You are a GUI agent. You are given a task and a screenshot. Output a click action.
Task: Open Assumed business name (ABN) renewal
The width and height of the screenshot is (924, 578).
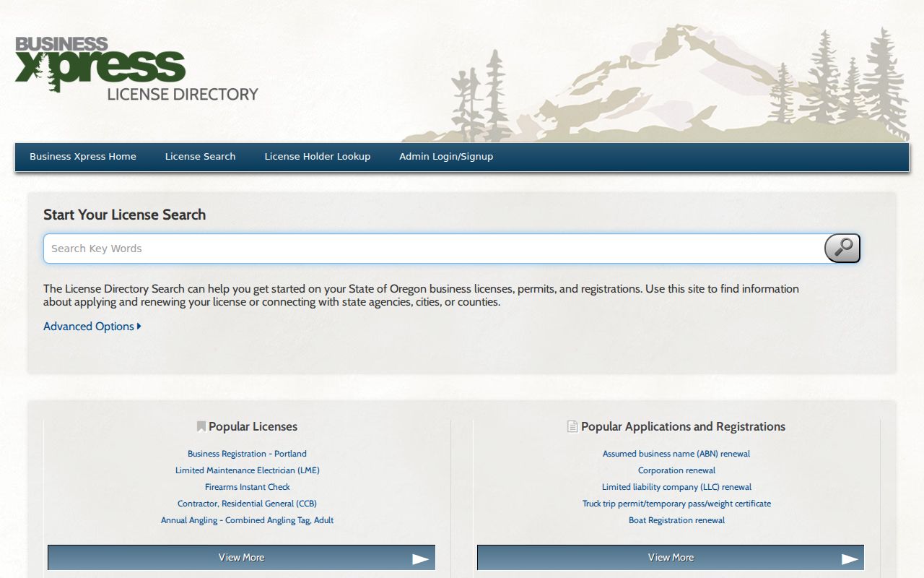pyautogui.click(x=676, y=454)
